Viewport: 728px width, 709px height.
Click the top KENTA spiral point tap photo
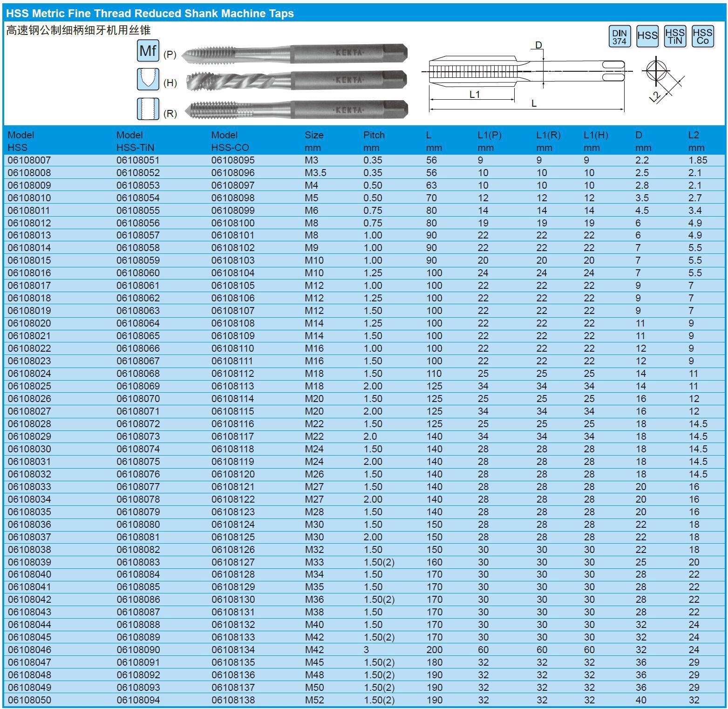coord(294,53)
